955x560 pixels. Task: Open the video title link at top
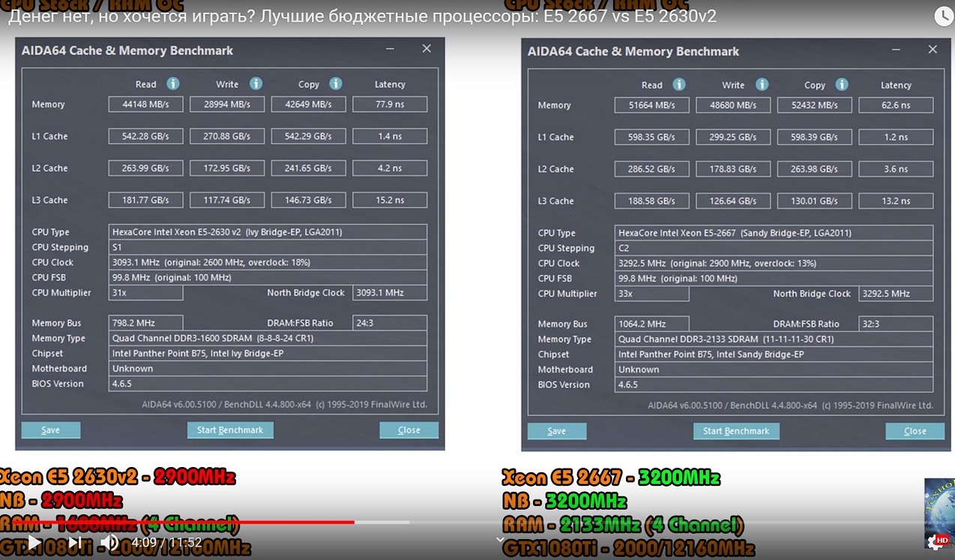coord(362,16)
